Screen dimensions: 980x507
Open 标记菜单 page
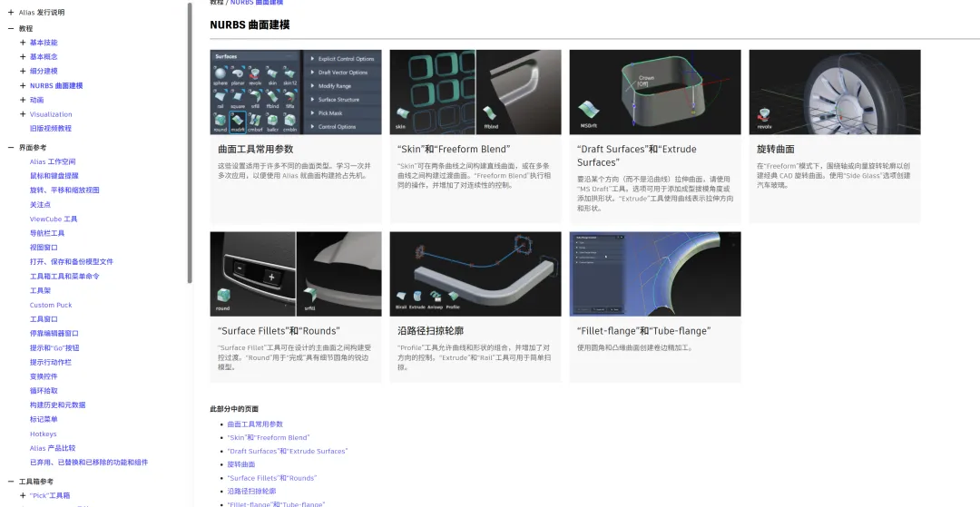[x=44, y=420]
